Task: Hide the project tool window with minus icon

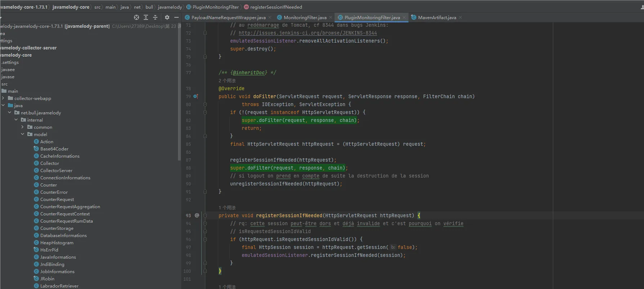Action: coord(176,17)
